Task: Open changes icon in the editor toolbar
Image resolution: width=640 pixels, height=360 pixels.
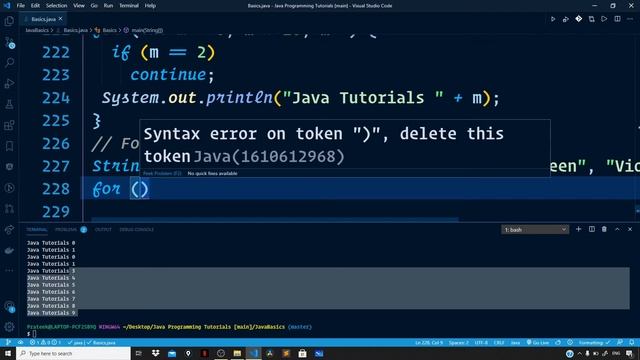Action: tap(591, 19)
